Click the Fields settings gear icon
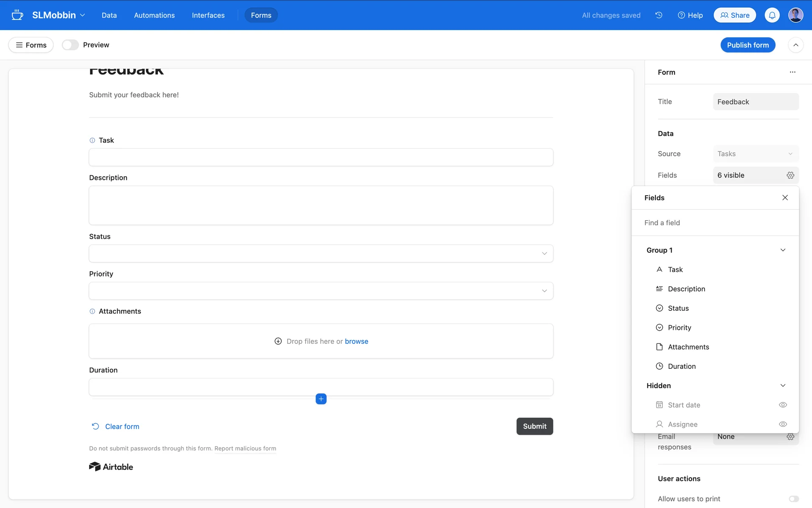Viewport: 812px width, 508px height. 790,175
